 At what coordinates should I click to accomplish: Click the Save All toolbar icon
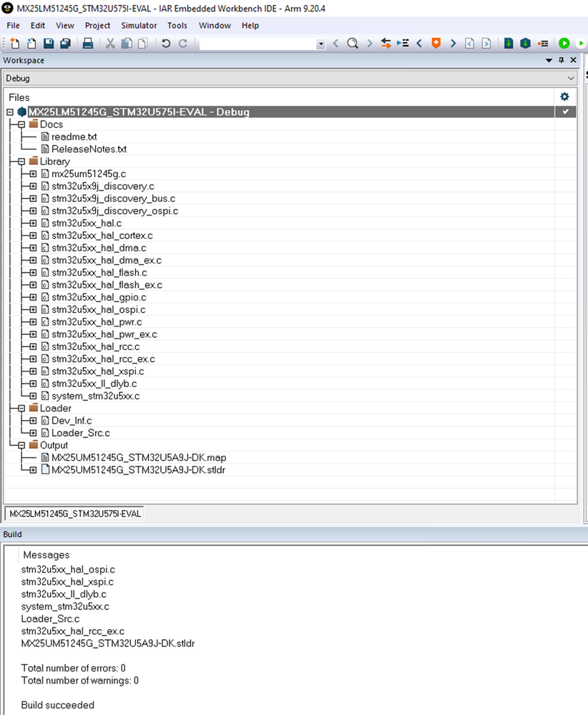[65, 44]
